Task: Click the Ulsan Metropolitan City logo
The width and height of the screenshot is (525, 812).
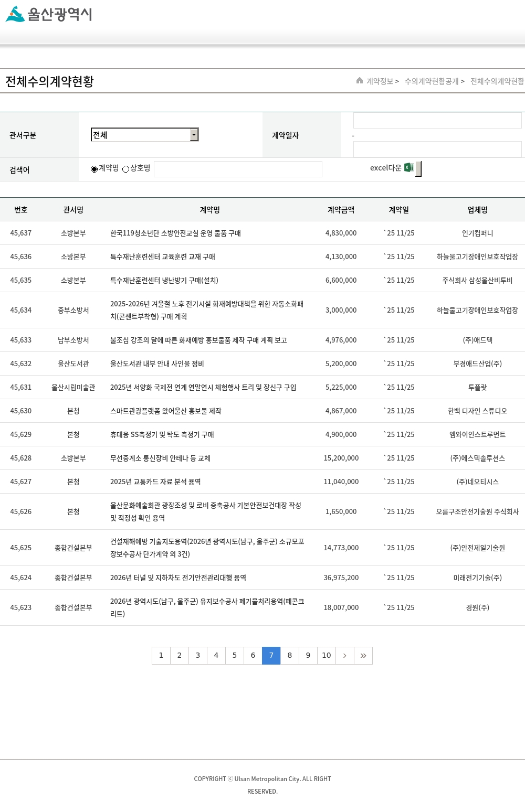Action: (49, 14)
